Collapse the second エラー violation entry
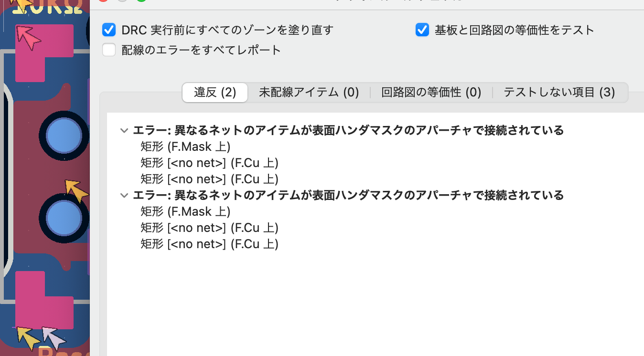 (124, 195)
